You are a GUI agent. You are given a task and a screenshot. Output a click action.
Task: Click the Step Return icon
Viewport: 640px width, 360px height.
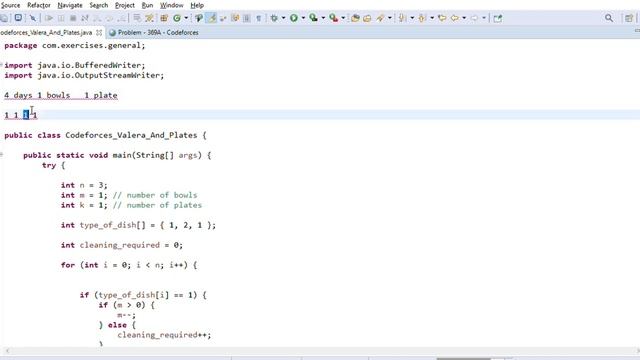point(122,18)
